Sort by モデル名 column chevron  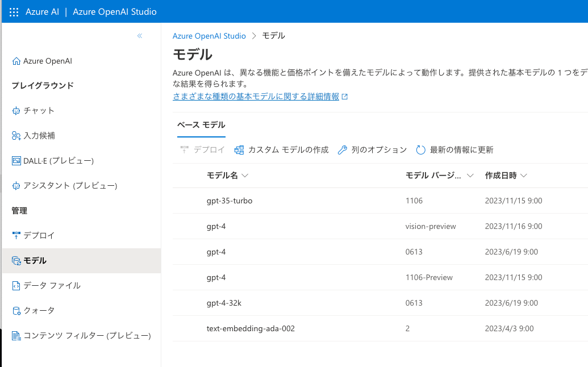coord(245,176)
